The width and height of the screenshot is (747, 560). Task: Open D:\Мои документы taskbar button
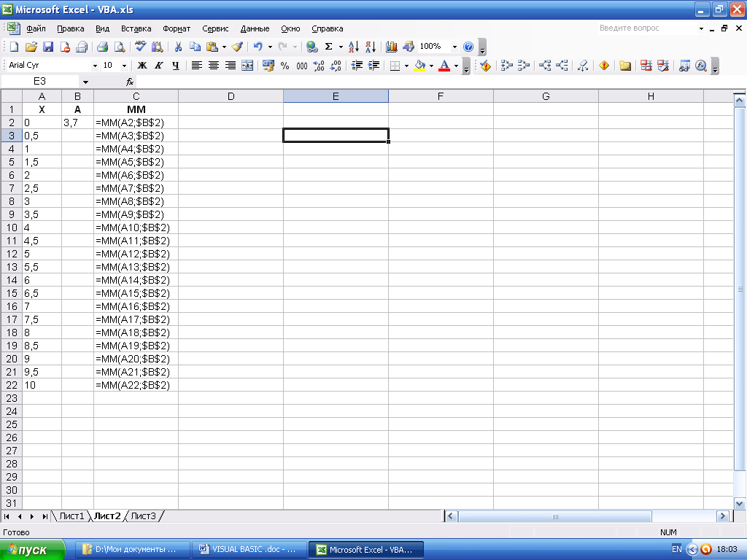(x=133, y=550)
